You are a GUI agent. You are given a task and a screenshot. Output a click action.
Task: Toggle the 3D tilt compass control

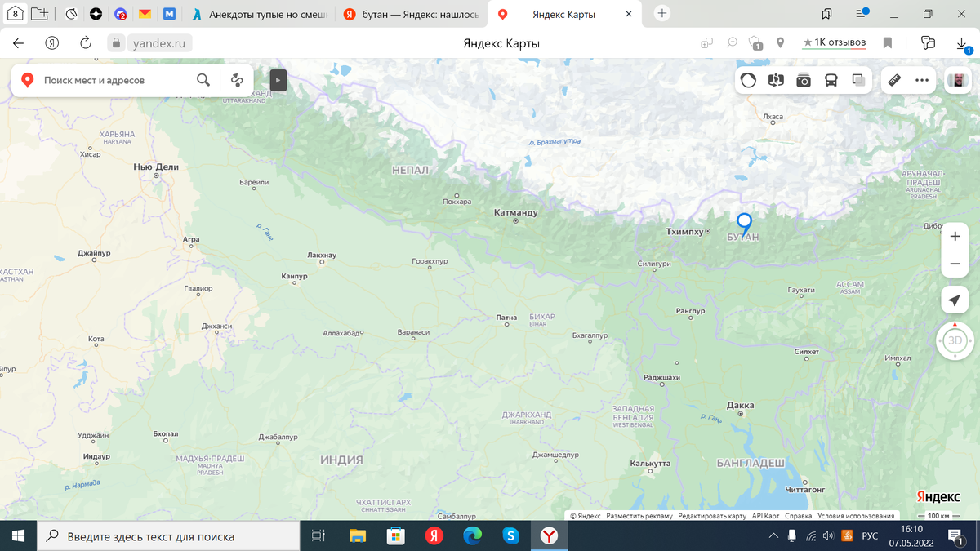coord(955,341)
